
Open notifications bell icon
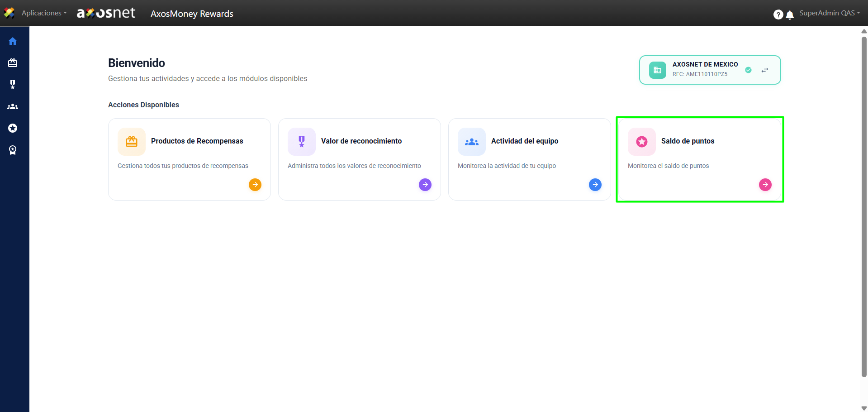click(x=790, y=15)
